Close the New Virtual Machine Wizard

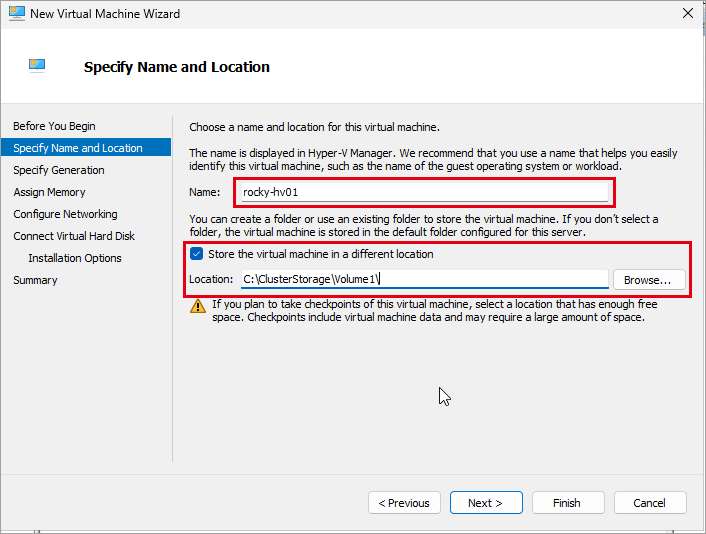tap(688, 14)
